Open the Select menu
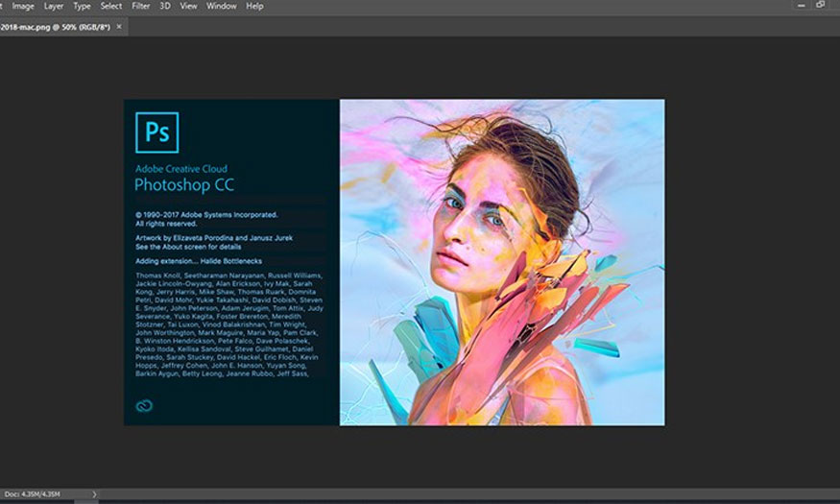 tap(111, 7)
